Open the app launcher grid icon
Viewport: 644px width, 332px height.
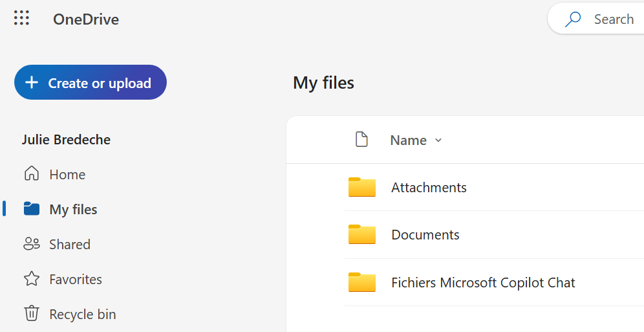click(22, 18)
